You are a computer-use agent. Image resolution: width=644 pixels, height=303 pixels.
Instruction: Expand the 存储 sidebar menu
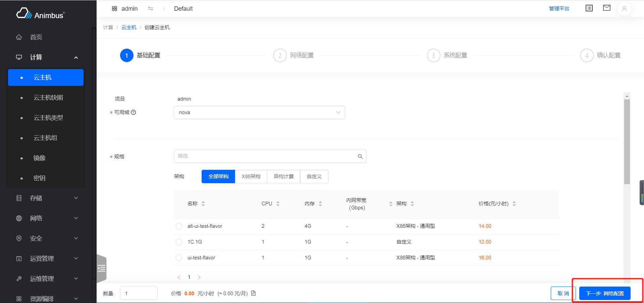[47, 198]
